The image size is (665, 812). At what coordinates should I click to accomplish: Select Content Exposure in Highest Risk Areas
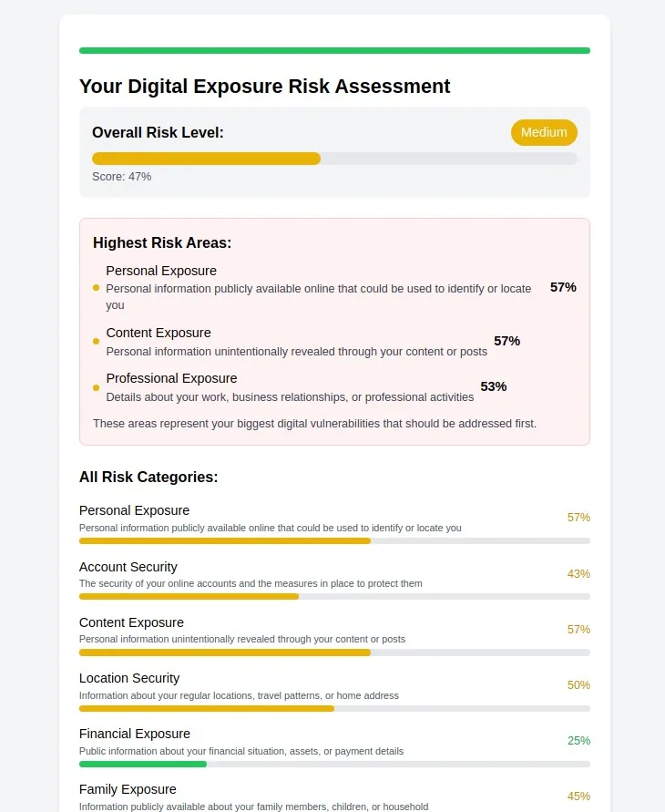(159, 333)
